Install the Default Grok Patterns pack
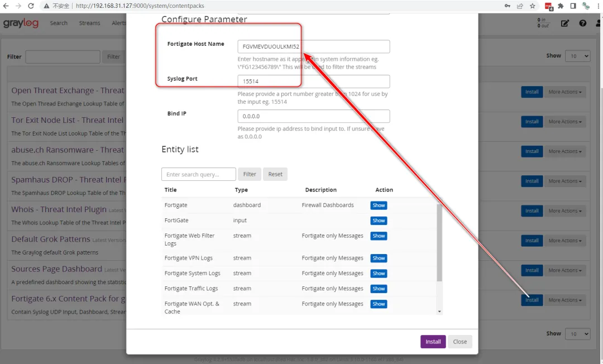The width and height of the screenshot is (603, 364). coord(532,241)
